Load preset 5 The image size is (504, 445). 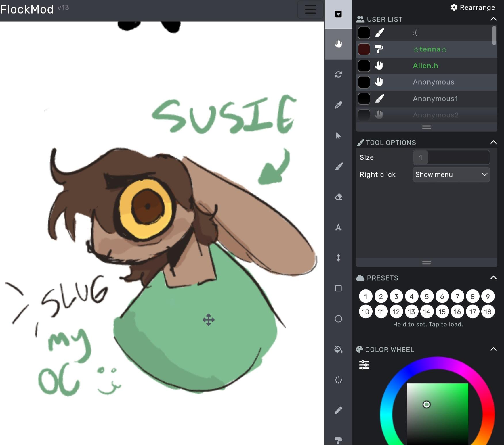[427, 296]
